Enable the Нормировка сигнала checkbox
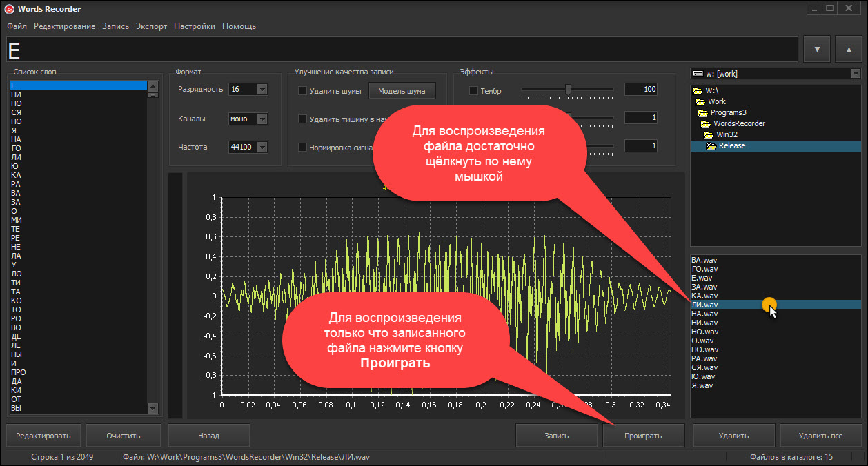Image resolution: width=868 pixels, height=466 pixels. coord(302,148)
